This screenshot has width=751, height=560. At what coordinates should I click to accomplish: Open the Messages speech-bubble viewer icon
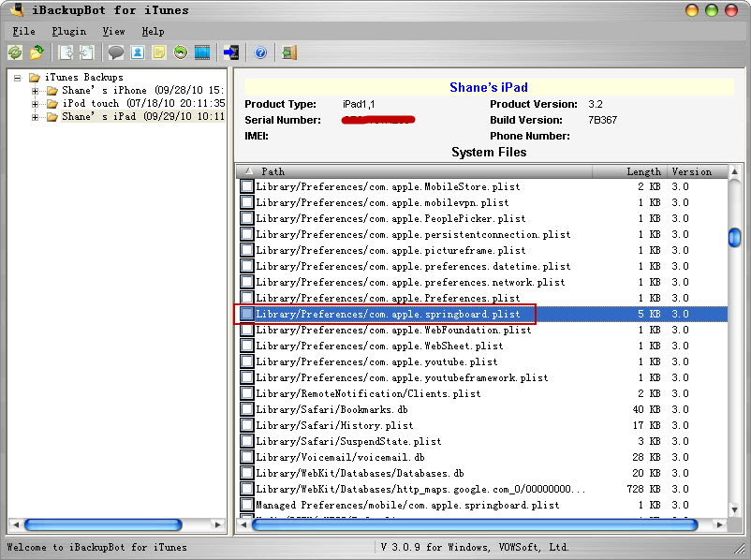115,52
